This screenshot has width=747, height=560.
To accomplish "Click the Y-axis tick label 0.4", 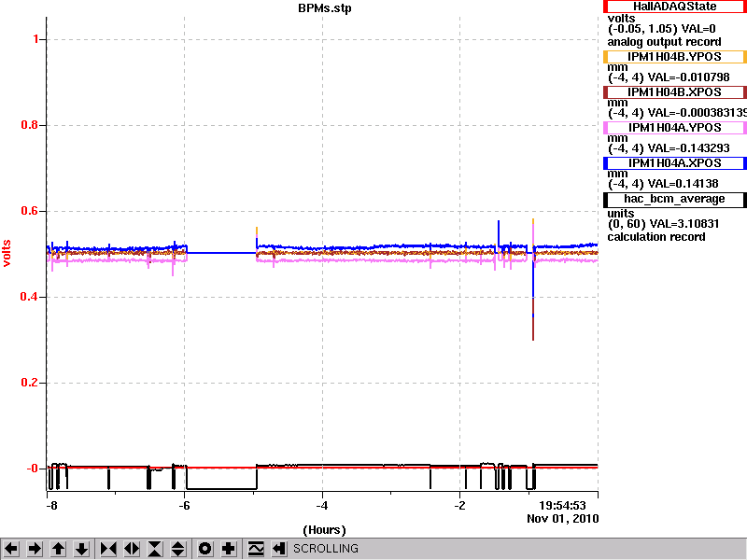I will [x=30, y=297].
